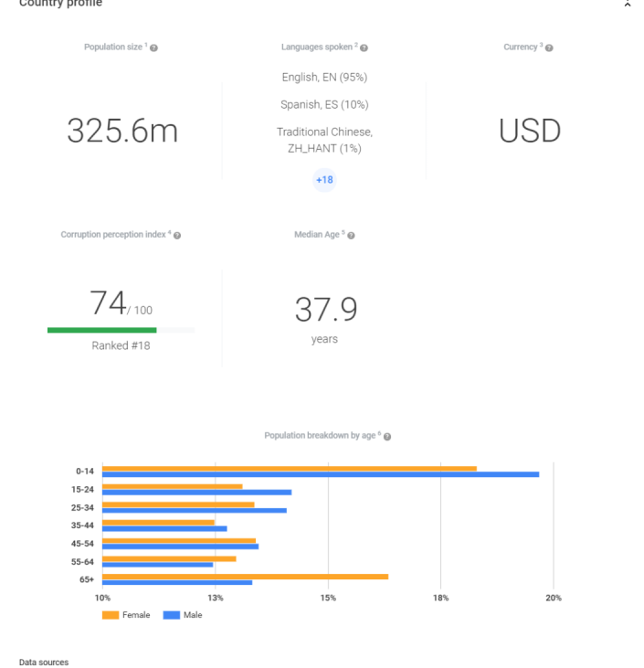Image resolution: width=644 pixels, height=668 pixels.
Task: Click the Spanish, ES (10%) language entry
Action: pyautogui.click(x=324, y=104)
